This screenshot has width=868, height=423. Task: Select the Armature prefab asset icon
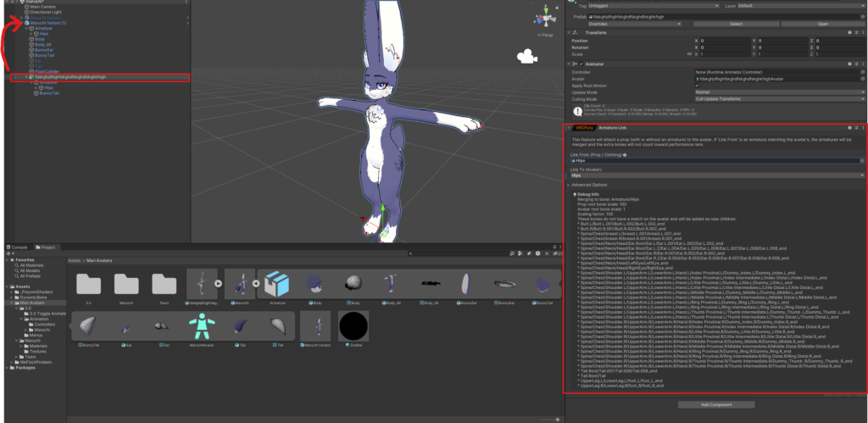(x=277, y=285)
